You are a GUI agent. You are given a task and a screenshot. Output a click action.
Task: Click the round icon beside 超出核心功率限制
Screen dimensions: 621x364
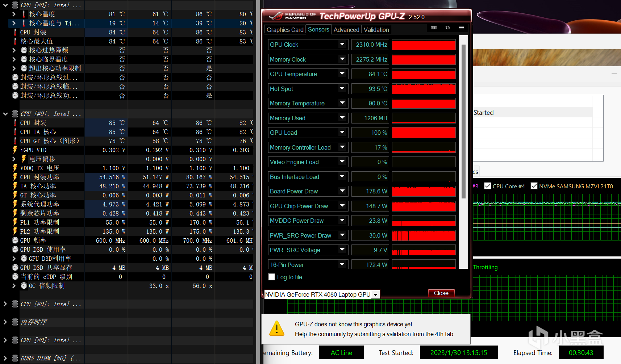tap(24, 68)
